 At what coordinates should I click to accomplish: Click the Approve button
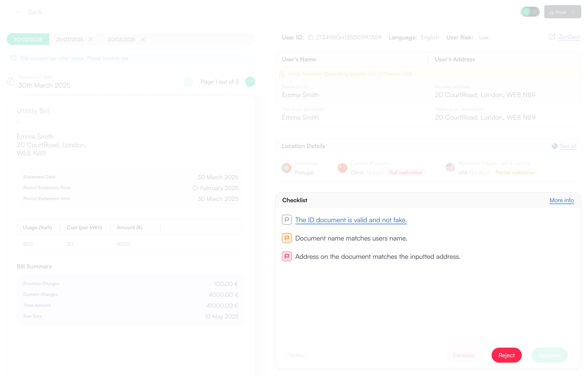coord(550,355)
